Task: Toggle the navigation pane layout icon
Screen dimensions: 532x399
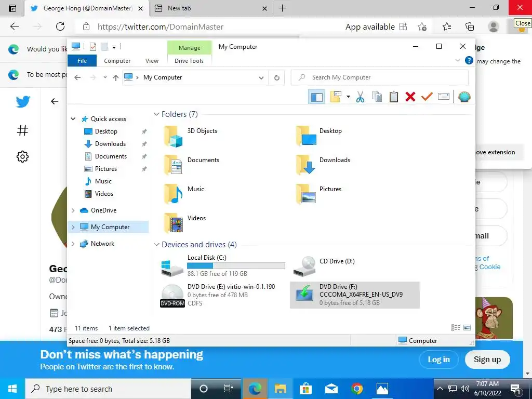Action: pyautogui.click(x=316, y=97)
